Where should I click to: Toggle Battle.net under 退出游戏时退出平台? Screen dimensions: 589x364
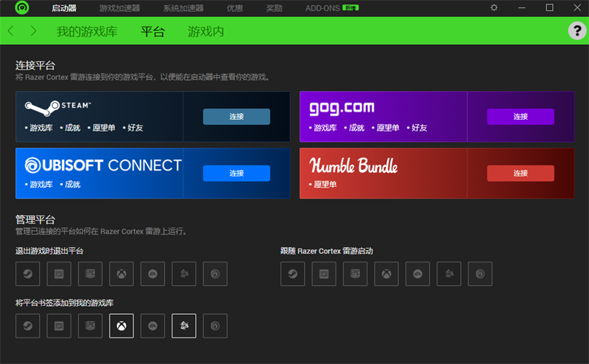[x=183, y=274]
